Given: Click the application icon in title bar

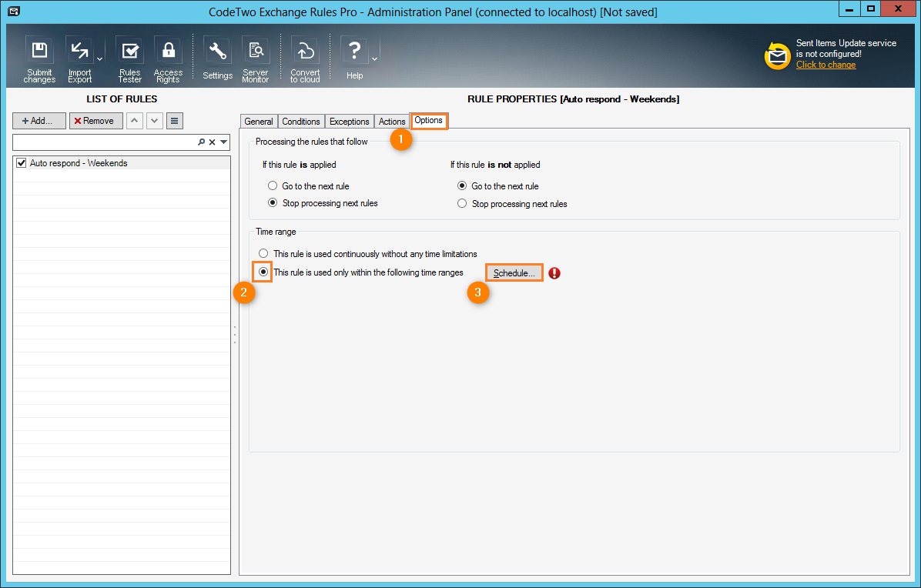Looking at the screenshot, I should pyautogui.click(x=14, y=11).
